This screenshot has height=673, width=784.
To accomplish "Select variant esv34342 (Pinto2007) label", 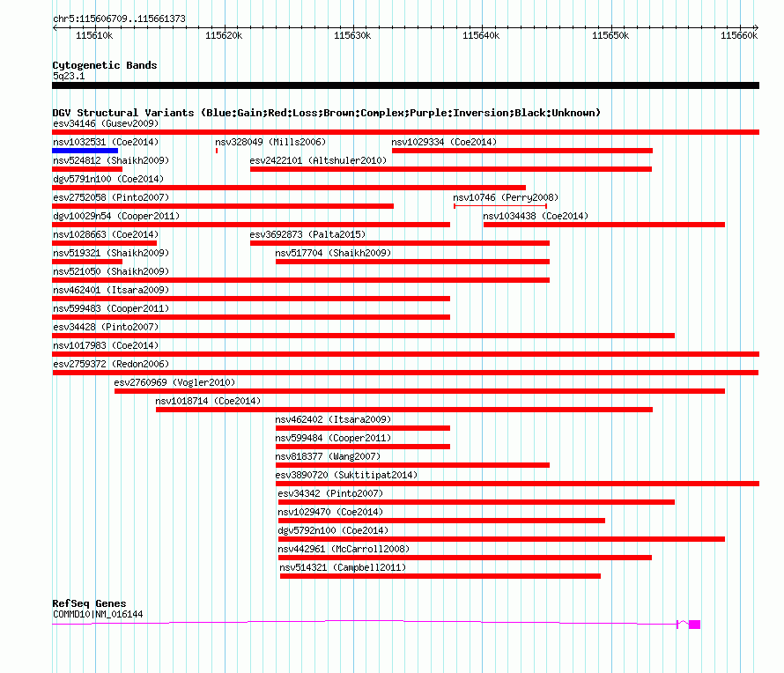I will pos(330,493).
